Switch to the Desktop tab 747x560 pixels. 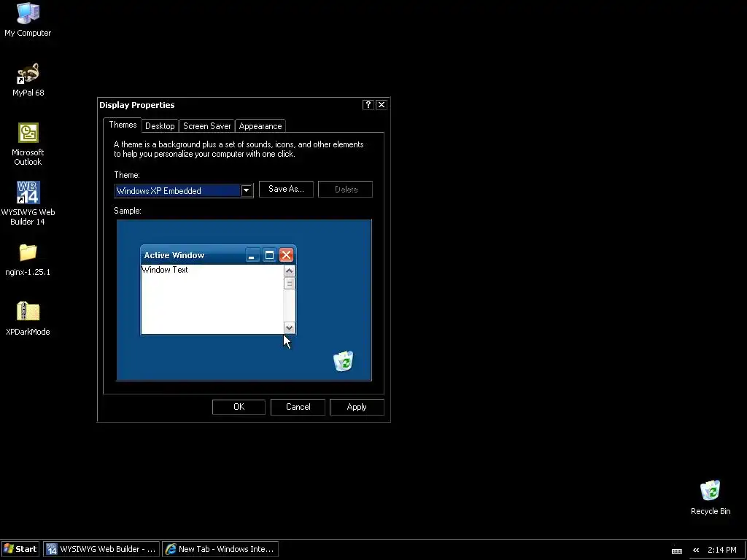click(160, 126)
